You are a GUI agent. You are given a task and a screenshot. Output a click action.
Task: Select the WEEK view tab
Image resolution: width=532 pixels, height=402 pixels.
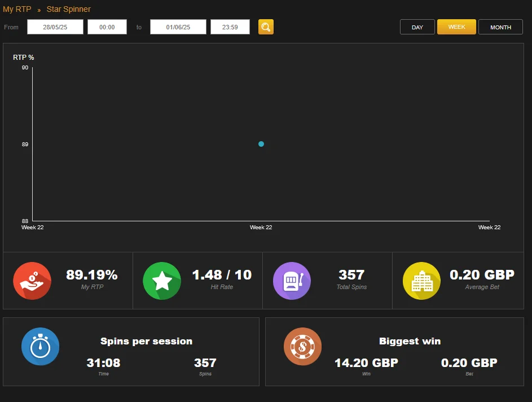pos(456,27)
